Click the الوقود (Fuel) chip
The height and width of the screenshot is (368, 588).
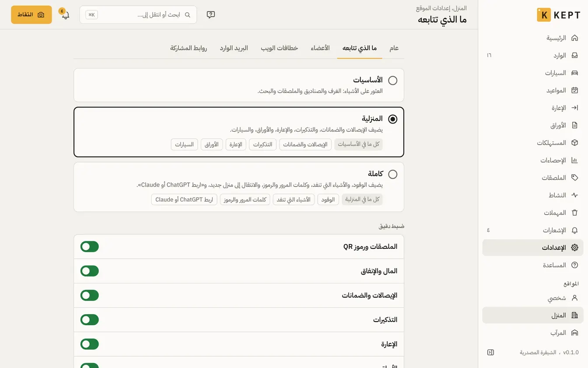(x=328, y=200)
